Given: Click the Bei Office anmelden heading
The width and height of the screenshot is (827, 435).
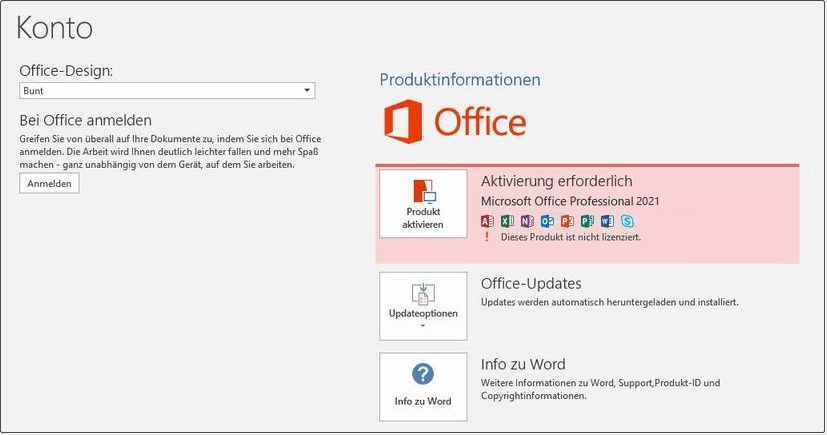Looking at the screenshot, I should pyautogui.click(x=85, y=120).
